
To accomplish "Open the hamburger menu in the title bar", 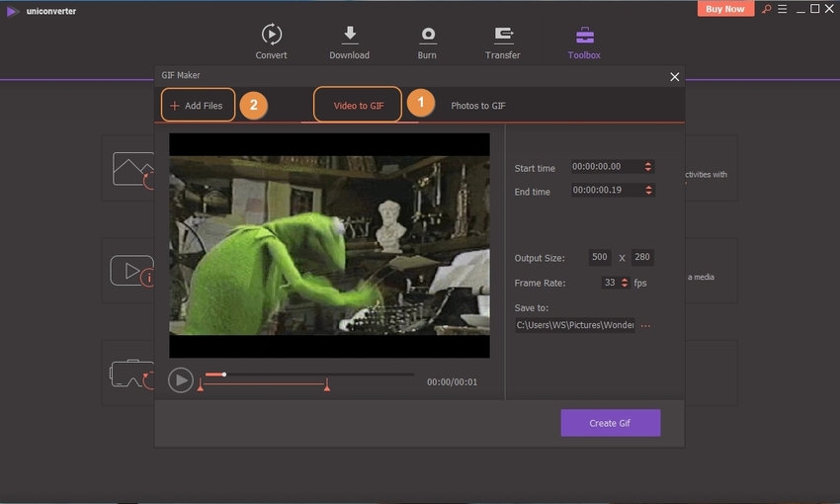I will click(782, 9).
